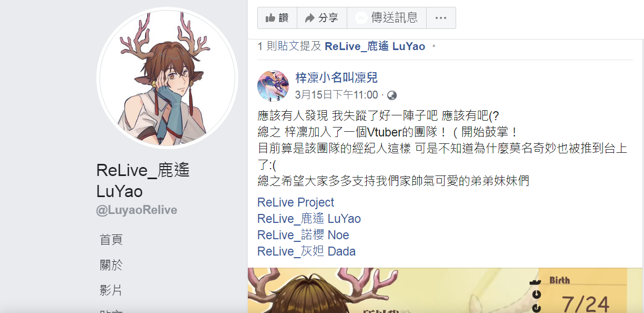Screen dimensions: 644x313
Task: Select 影片 in the sidebar menu
Action: pos(111,290)
